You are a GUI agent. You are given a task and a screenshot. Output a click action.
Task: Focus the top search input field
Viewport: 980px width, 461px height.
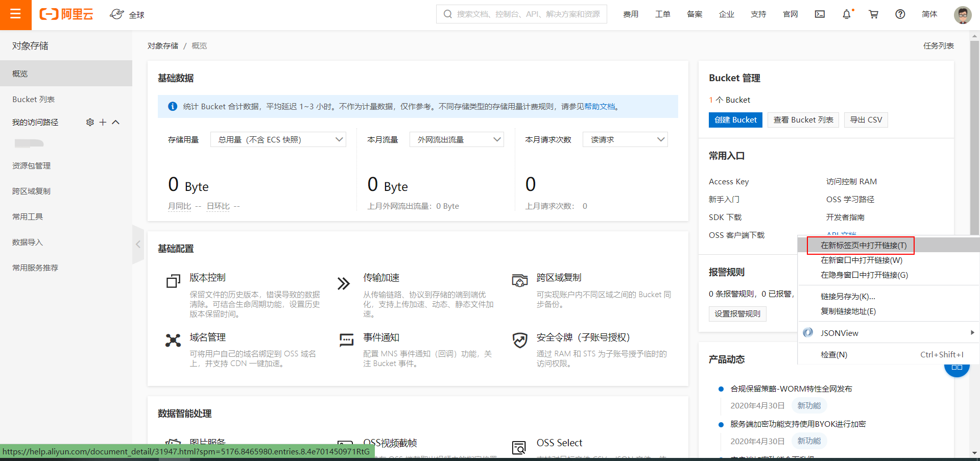521,14
